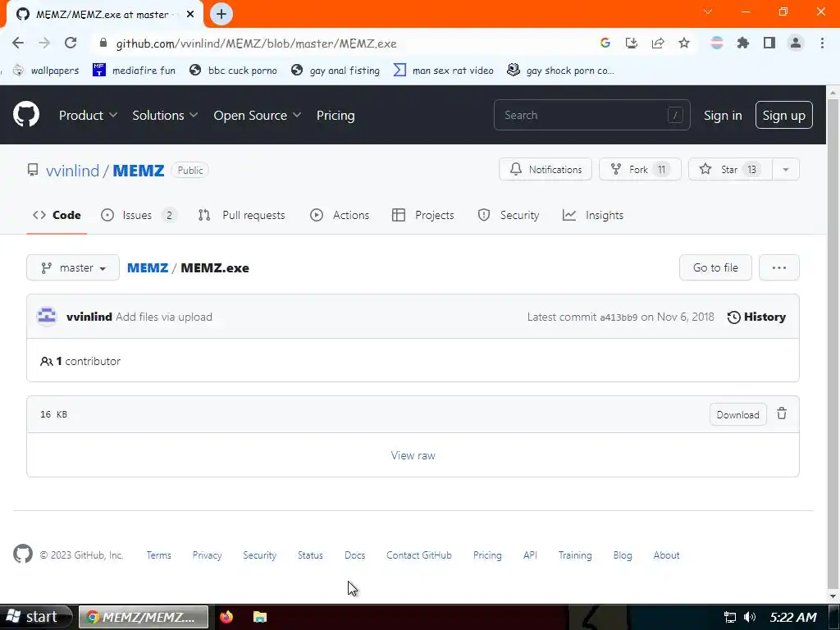Open the Security tab
Viewport: 840px width, 630px height.
pyautogui.click(x=509, y=216)
